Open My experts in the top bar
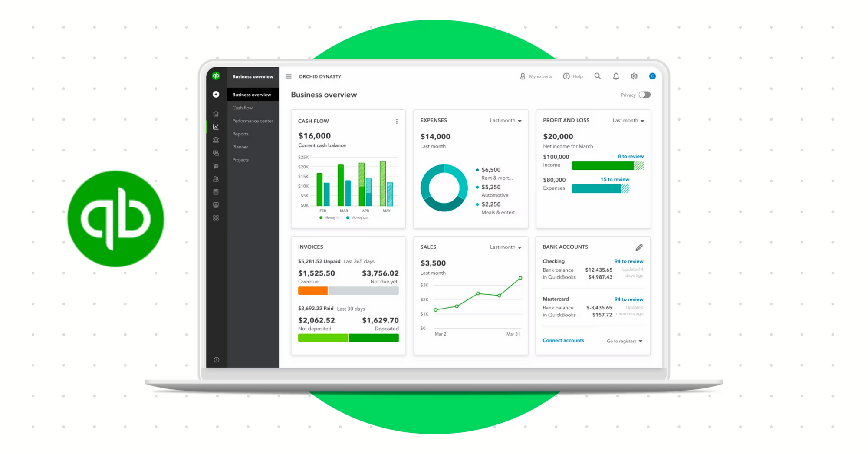 [x=536, y=76]
